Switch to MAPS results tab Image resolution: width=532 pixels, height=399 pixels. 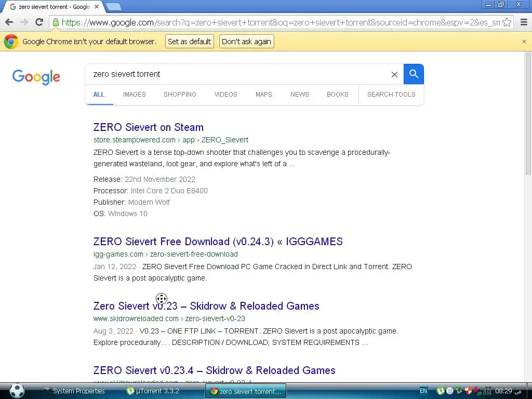pos(263,95)
